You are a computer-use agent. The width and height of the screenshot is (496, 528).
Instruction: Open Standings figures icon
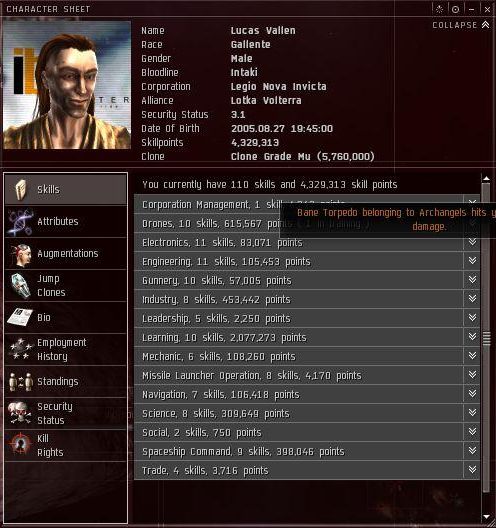(x=20, y=381)
